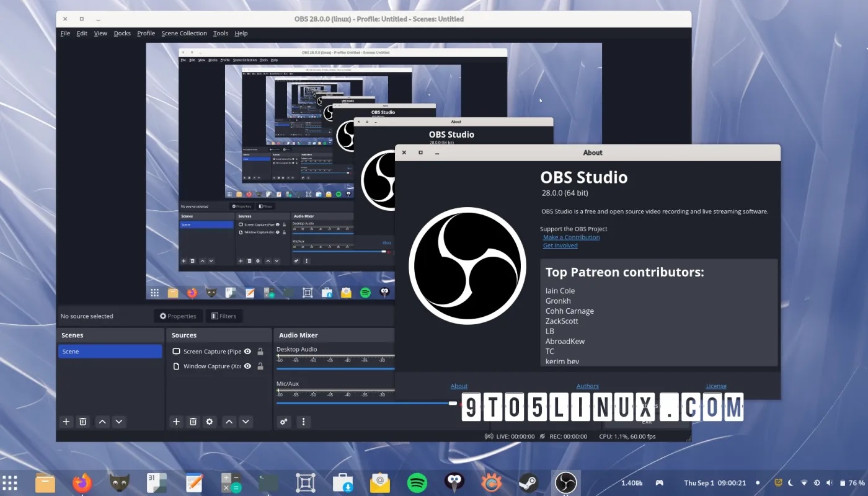Move scene up in Scenes panel

click(x=102, y=422)
